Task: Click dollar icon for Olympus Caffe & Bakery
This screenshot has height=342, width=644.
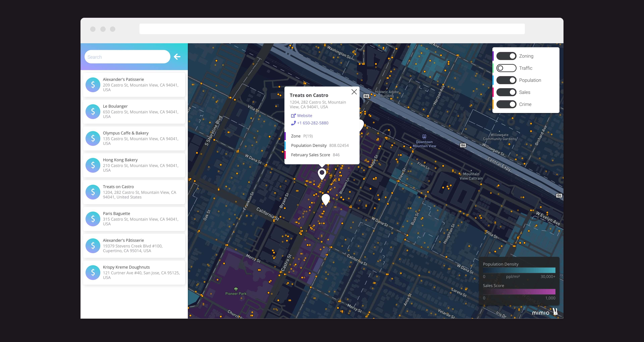Action: [x=93, y=138]
